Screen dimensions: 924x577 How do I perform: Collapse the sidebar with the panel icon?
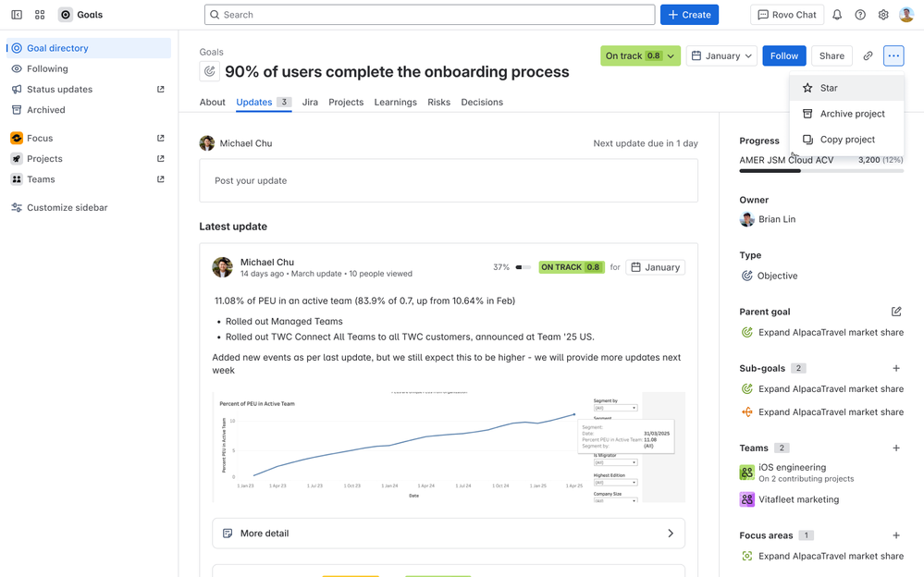[x=17, y=15]
